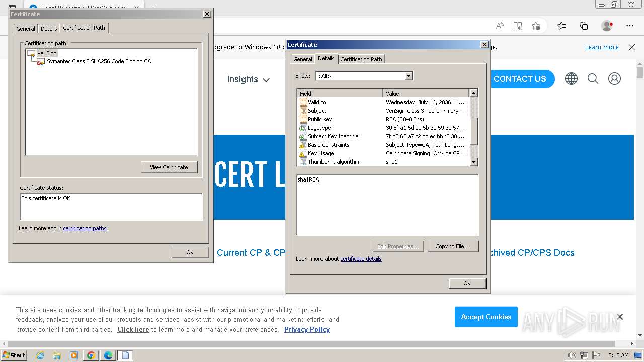This screenshot has height=362, width=644.
Task: Select the Subject field row
Action: coord(383,111)
